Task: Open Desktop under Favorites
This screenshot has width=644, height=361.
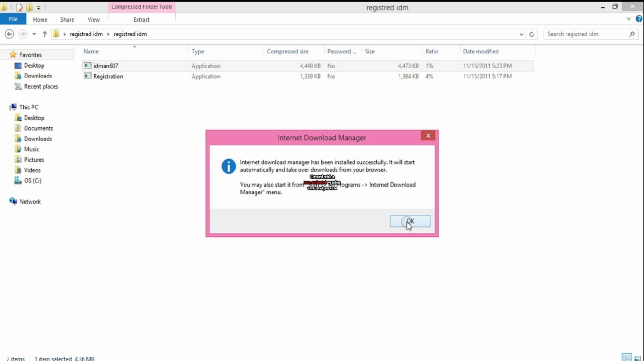Action: point(34,66)
